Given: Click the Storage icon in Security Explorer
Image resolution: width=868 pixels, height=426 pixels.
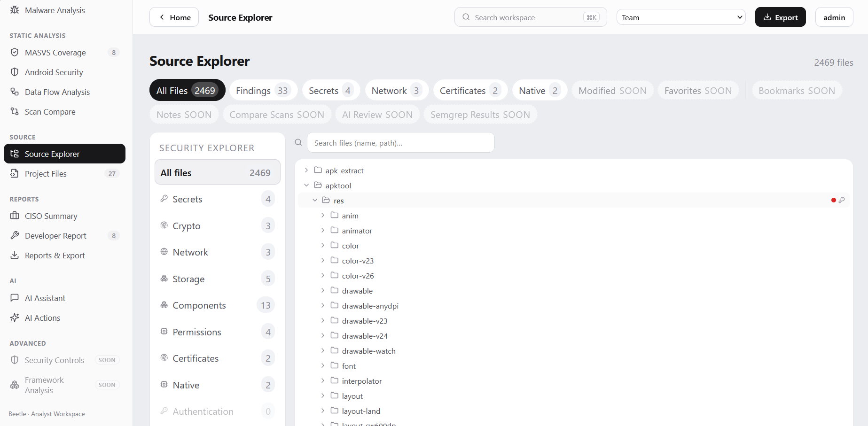Looking at the screenshot, I should coord(164,279).
